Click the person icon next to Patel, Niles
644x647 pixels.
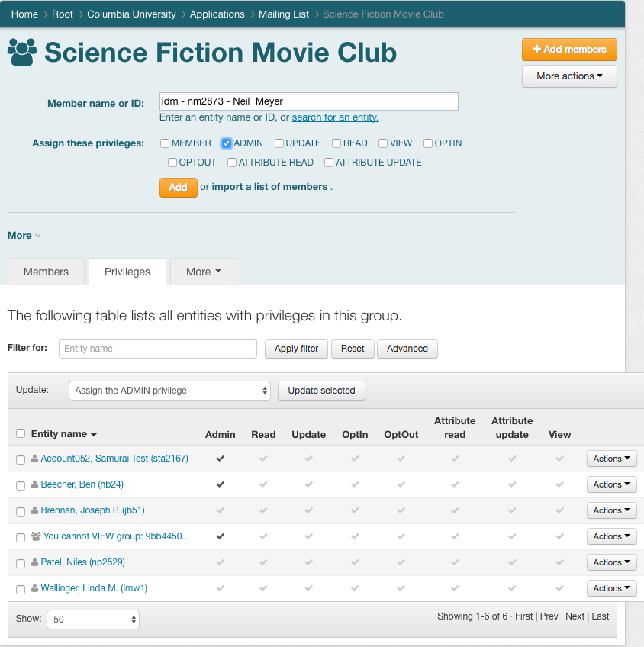tap(35, 562)
